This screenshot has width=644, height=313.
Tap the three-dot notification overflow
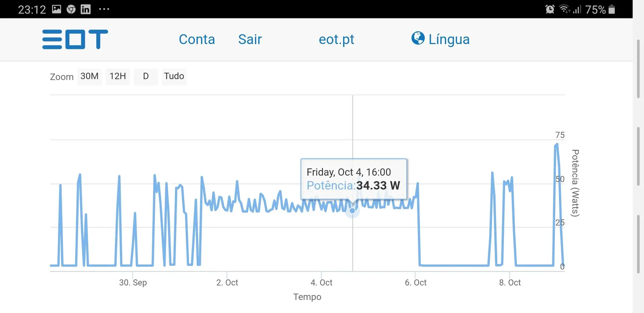[x=104, y=9]
